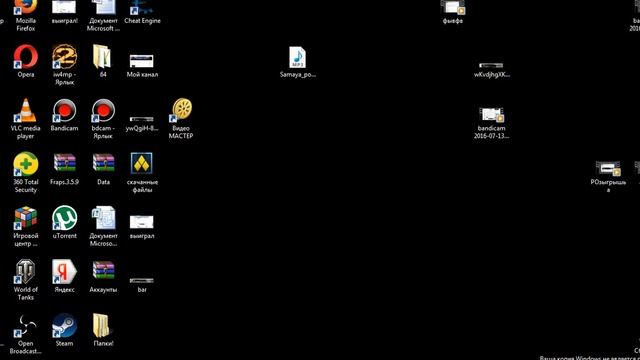Select the ywQgiH-8 image file
This screenshot has height=360, width=640.
click(x=142, y=124)
